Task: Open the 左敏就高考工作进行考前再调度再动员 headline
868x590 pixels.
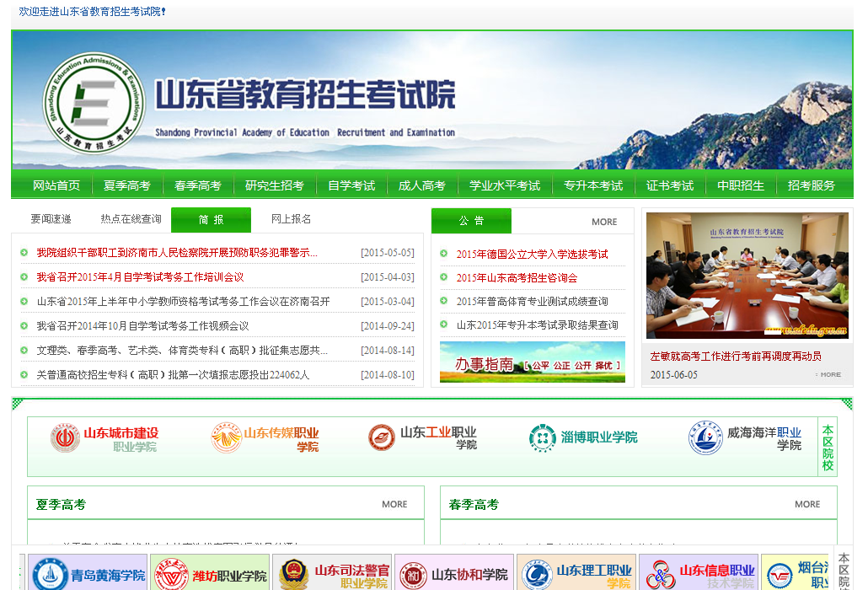Action: [736, 356]
